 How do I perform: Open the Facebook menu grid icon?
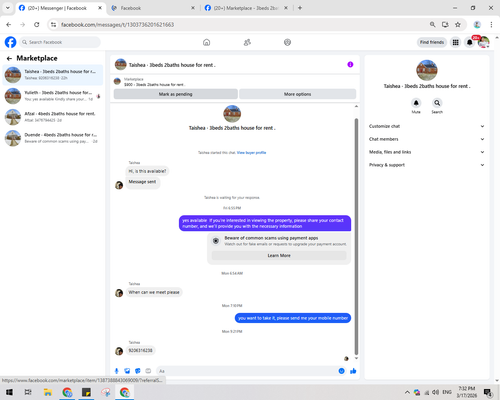455,42
